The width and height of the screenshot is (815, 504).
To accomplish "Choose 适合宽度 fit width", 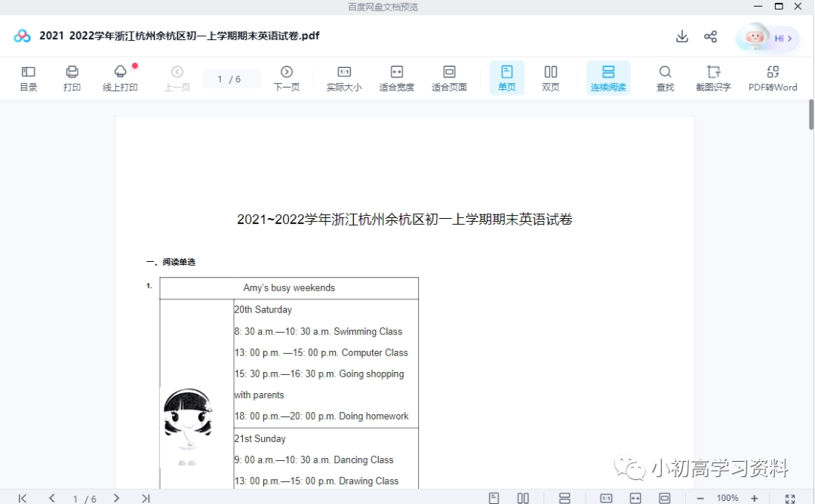I will pyautogui.click(x=397, y=78).
